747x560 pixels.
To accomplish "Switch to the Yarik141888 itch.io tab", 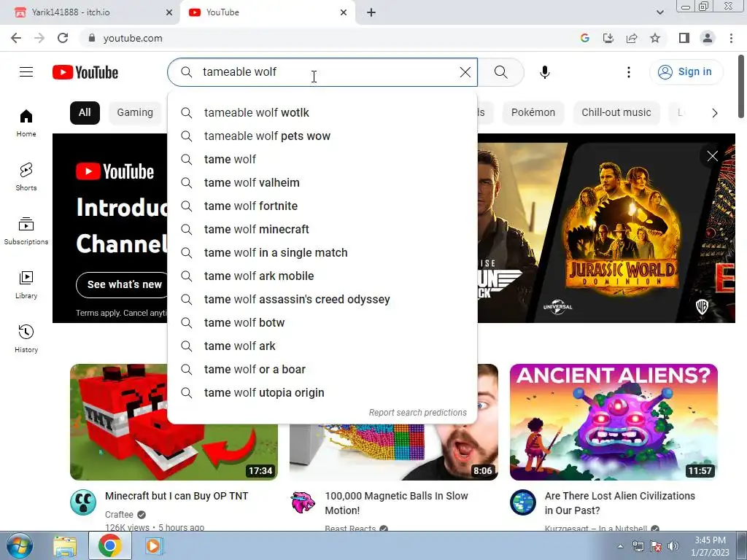I will point(90,12).
